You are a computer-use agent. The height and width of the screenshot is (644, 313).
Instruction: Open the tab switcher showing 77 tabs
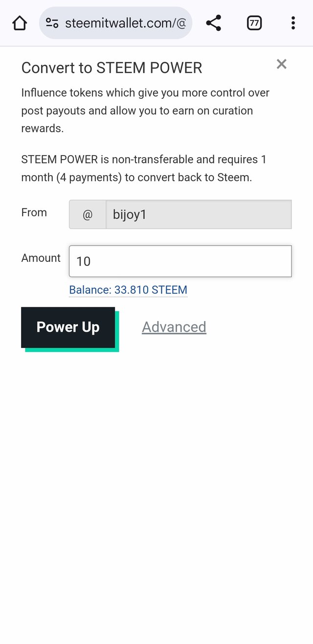pos(254,23)
